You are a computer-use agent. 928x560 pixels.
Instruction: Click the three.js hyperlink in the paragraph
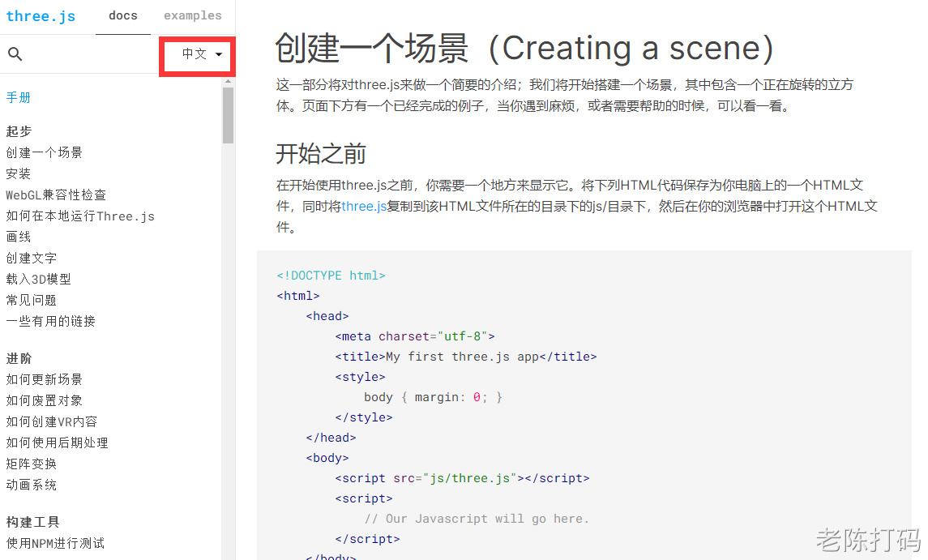364,207
